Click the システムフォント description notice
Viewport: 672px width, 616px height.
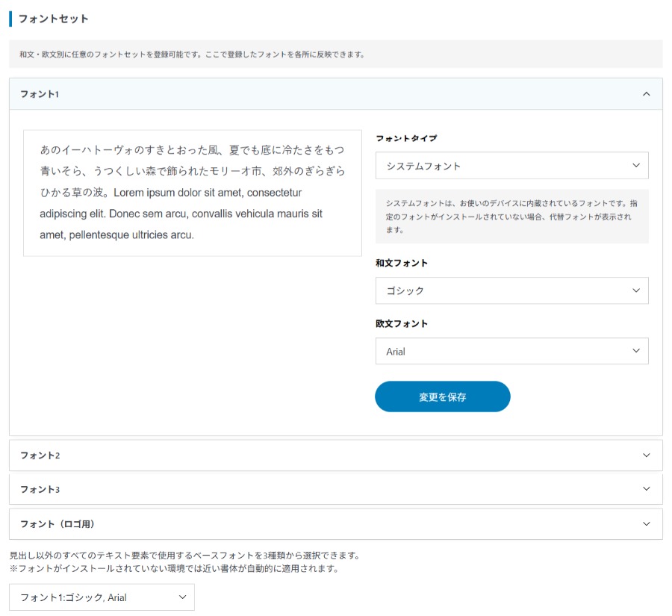(x=511, y=217)
